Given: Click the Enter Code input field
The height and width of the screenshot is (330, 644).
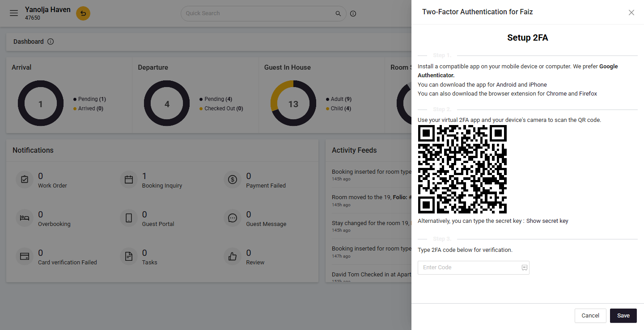Looking at the screenshot, I should 473,267.
